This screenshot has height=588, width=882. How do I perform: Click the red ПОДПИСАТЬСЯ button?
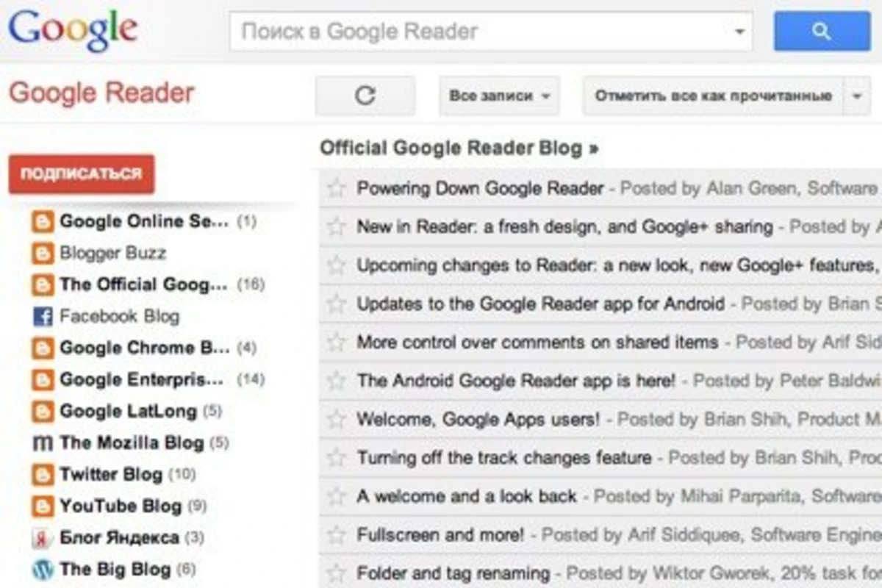pyautogui.click(x=82, y=174)
